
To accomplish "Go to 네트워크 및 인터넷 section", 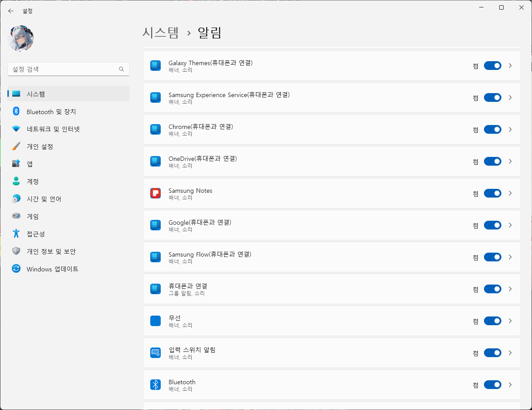I will pyautogui.click(x=69, y=129).
